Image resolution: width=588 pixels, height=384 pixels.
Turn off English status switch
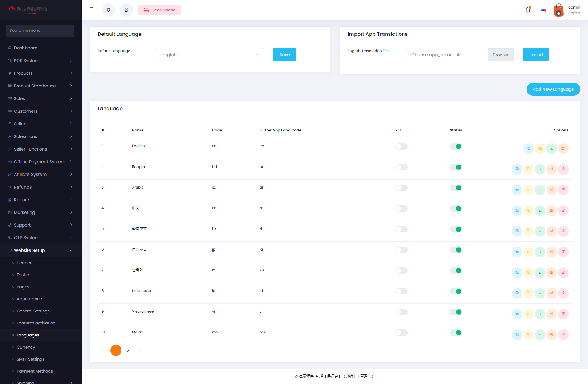[456, 147]
